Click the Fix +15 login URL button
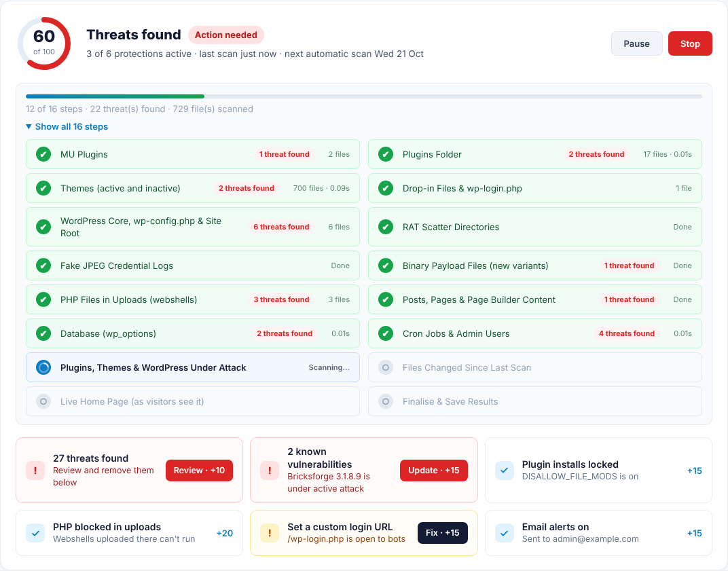The height and width of the screenshot is (571, 728). click(443, 533)
